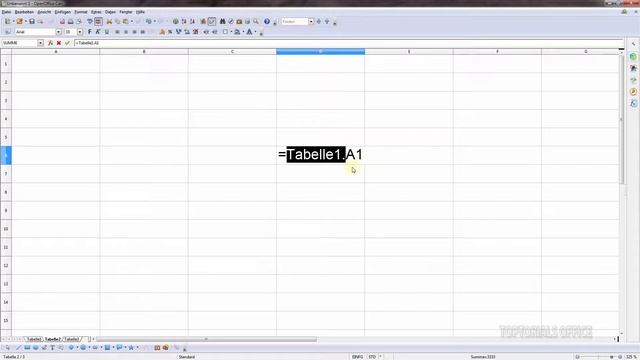Open the Name Box dropdown showing SUMME

pyautogui.click(x=40, y=43)
